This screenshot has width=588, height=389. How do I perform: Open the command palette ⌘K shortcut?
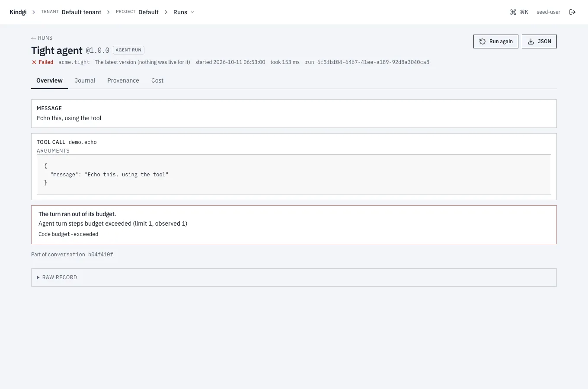[519, 12]
